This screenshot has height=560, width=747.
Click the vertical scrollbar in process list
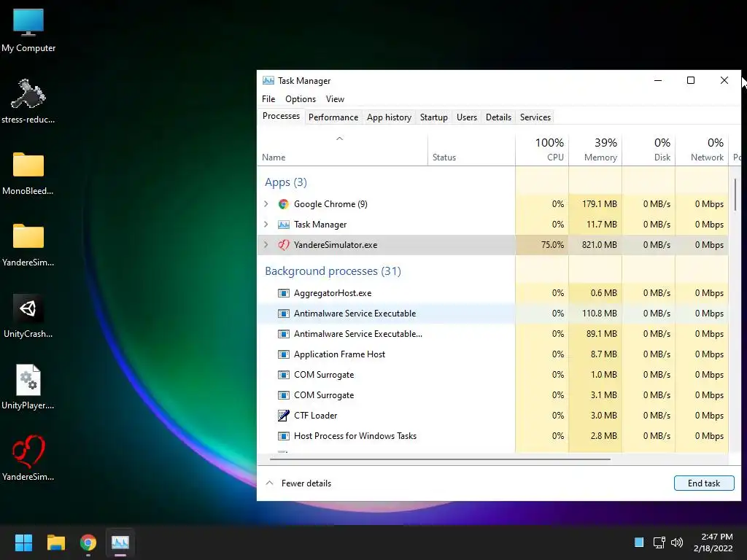(735, 194)
